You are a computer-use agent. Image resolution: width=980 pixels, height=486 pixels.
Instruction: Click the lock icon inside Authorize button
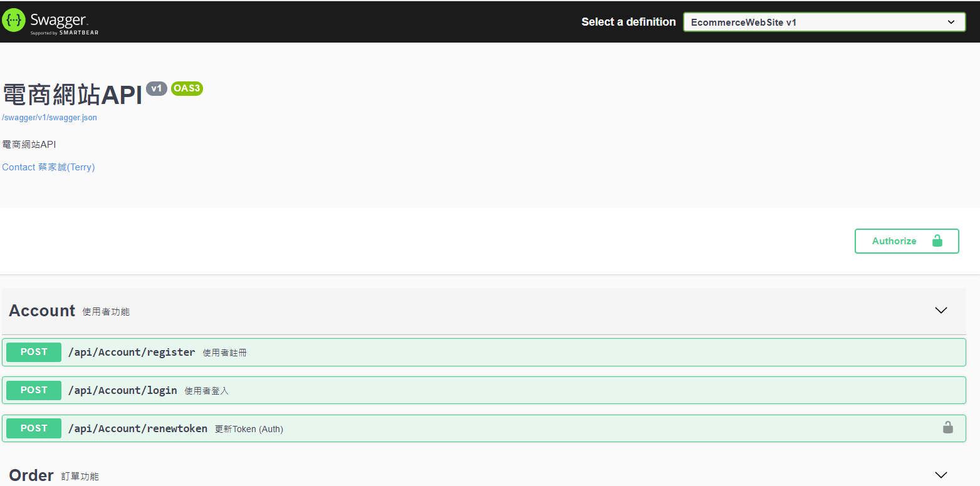(937, 240)
